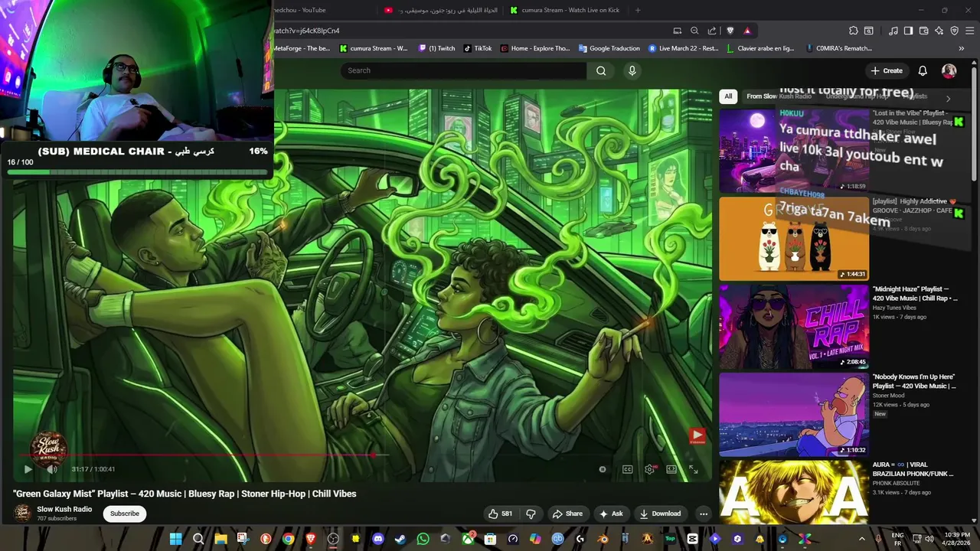Open Discord from the taskbar
Screen dimensions: 980x551
(377, 539)
